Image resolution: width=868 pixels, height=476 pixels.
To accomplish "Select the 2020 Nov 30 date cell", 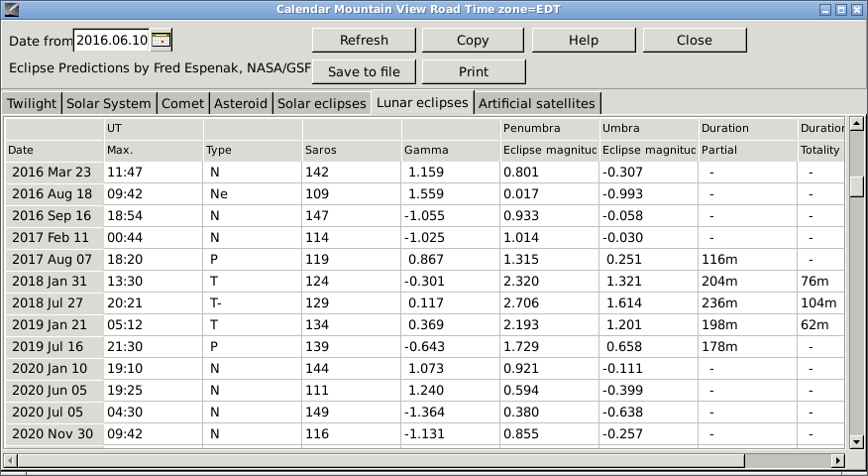I will (54, 434).
